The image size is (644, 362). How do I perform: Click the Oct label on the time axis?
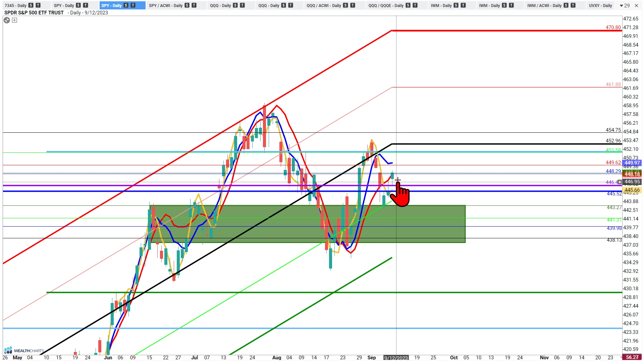[454, 358]
